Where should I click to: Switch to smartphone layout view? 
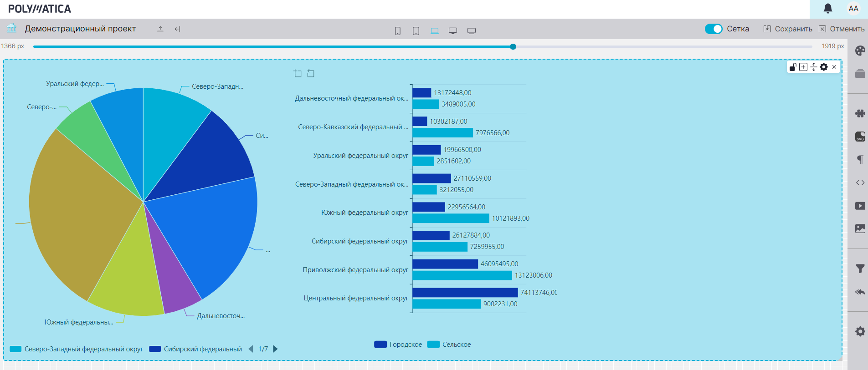(x=398, y=31)
